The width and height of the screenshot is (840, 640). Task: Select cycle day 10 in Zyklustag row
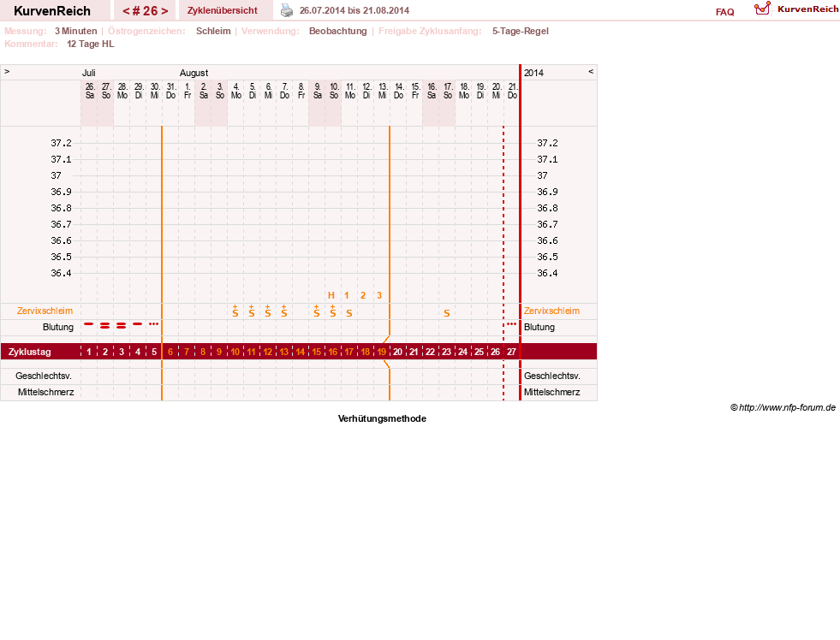click(x=235, y=353)
